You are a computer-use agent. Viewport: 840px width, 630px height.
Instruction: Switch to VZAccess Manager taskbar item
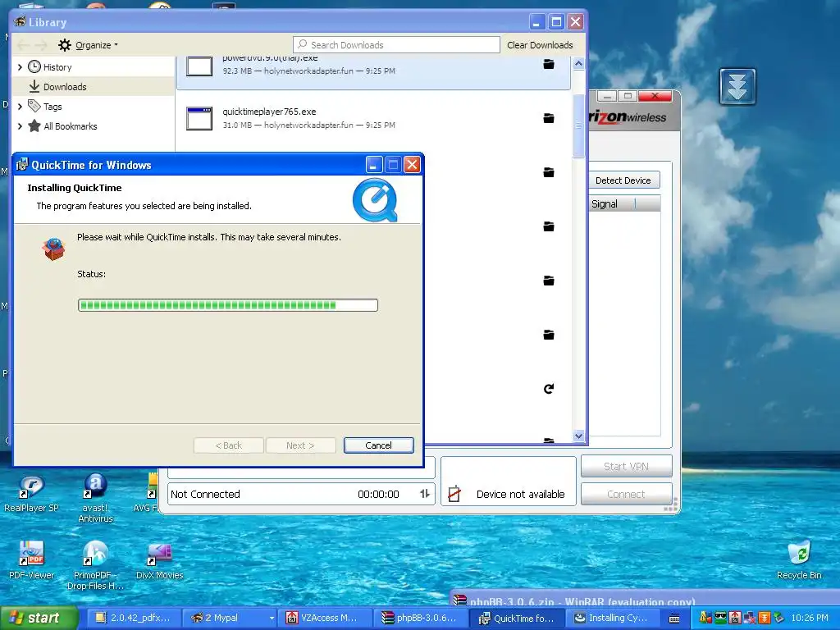pyautogui.click(x=324, y=618)
